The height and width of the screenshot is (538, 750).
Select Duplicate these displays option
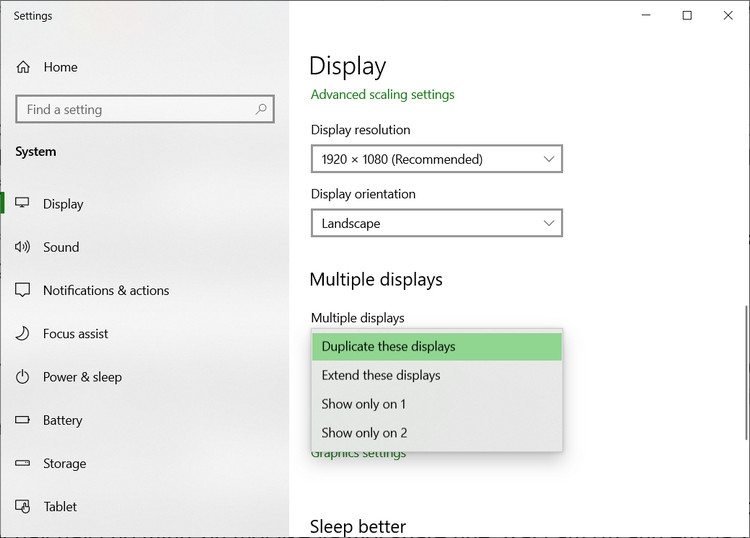437,346
